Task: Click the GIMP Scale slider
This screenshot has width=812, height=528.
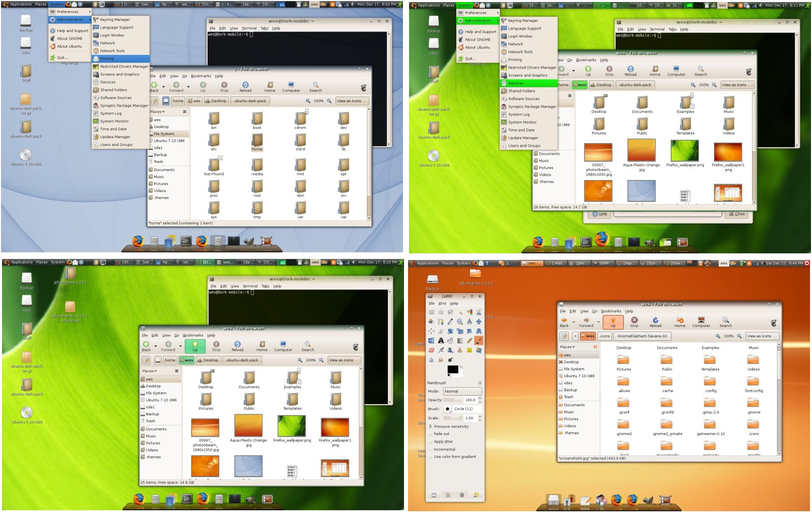Action: 453,418
